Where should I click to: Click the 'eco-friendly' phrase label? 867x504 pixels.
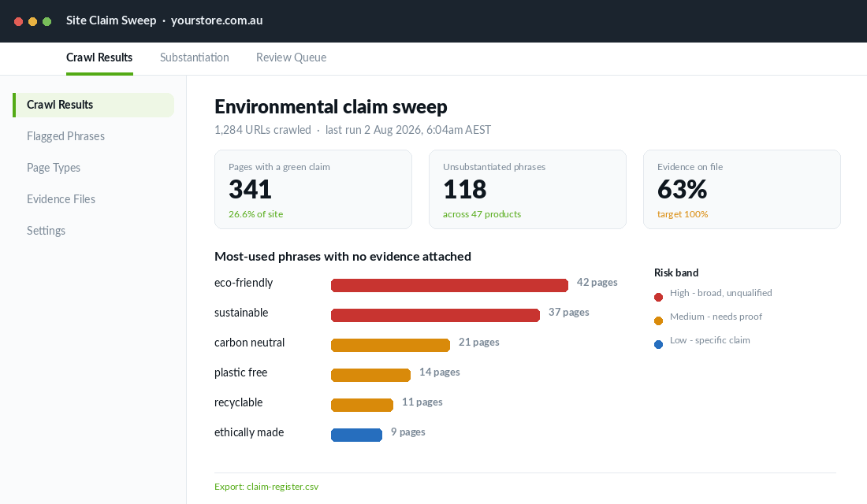pyautogui.click(x=244, y=283)
